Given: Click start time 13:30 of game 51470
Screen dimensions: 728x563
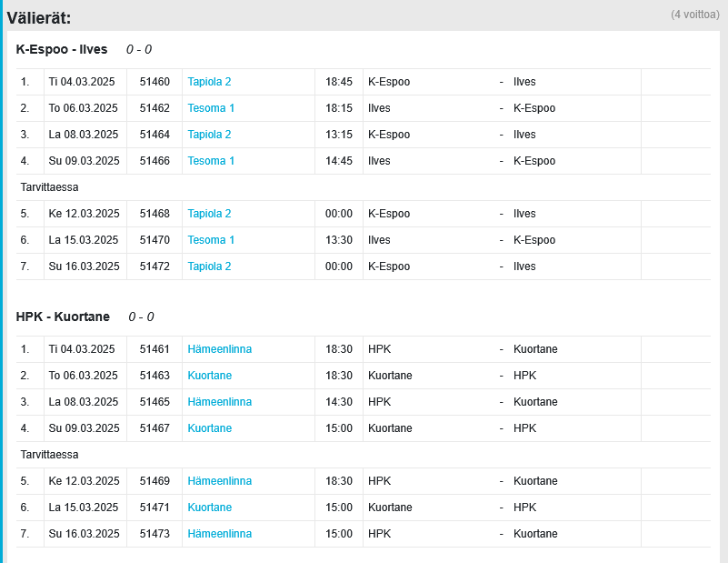Looking at the screenshot, I should coord(339,240).
